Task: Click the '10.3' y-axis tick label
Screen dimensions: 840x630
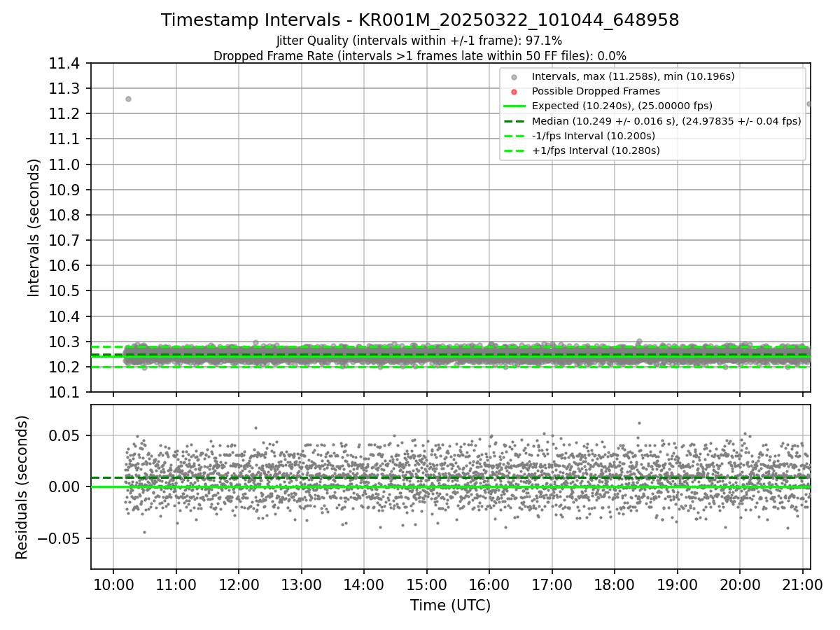Action: click(64, 342)
